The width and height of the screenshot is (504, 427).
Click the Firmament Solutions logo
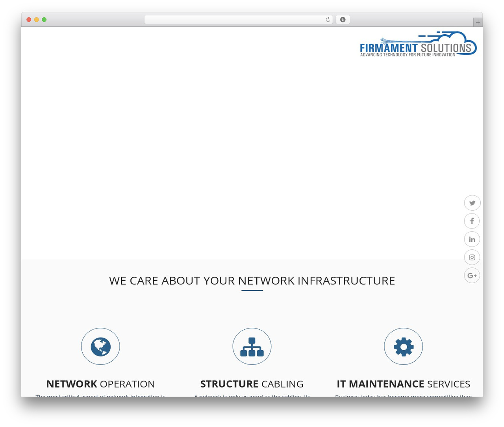click(418, 44)
